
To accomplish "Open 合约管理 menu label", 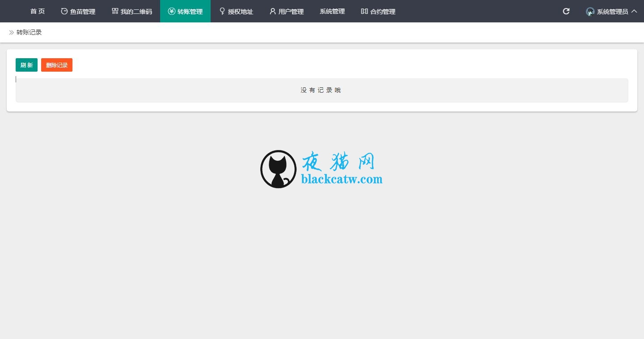I will (x=383, y=12).
